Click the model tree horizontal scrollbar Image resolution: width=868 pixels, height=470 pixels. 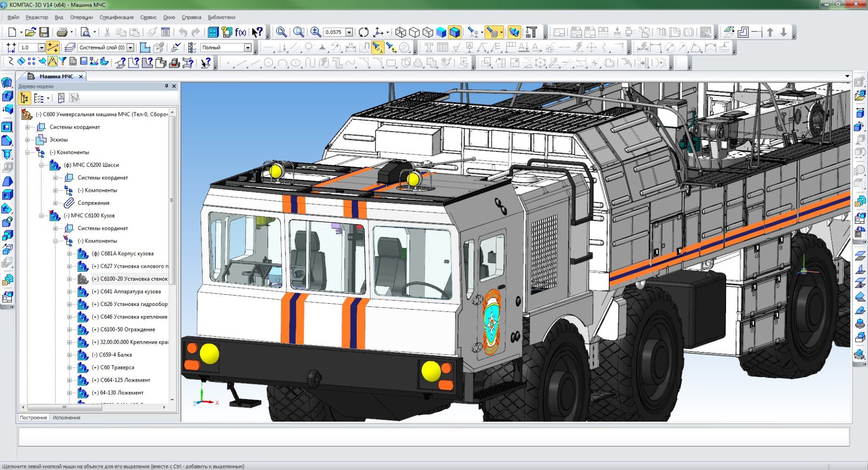click(x=65, y=407)
